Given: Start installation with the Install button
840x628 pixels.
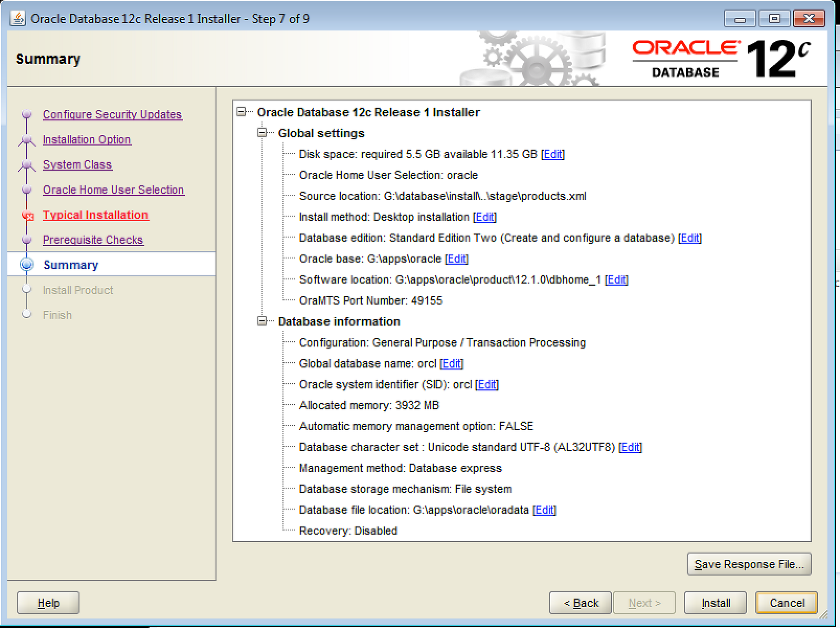Looking at the screenshot, I should [716, 603].
